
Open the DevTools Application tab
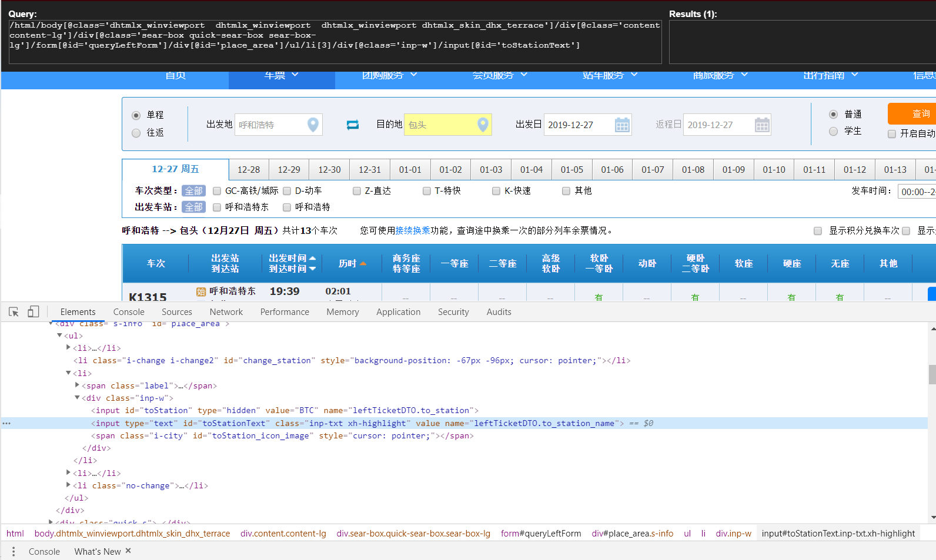[399, 312]
